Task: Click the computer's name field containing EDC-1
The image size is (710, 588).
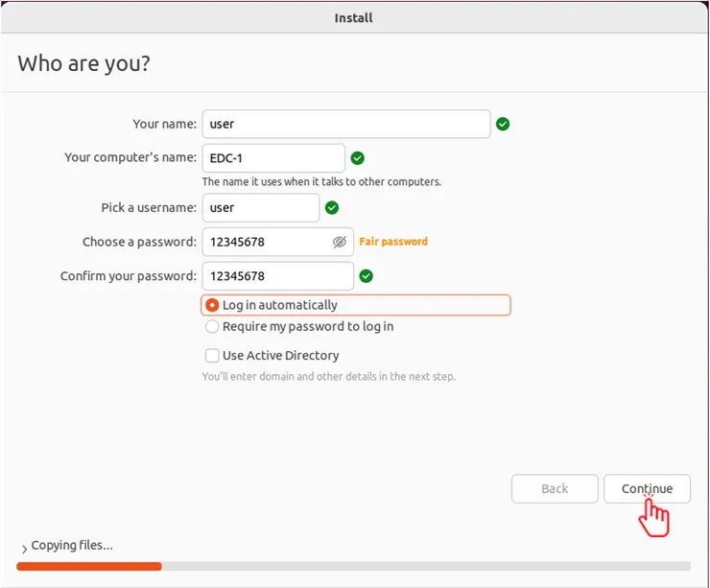Action: (272, 158)
